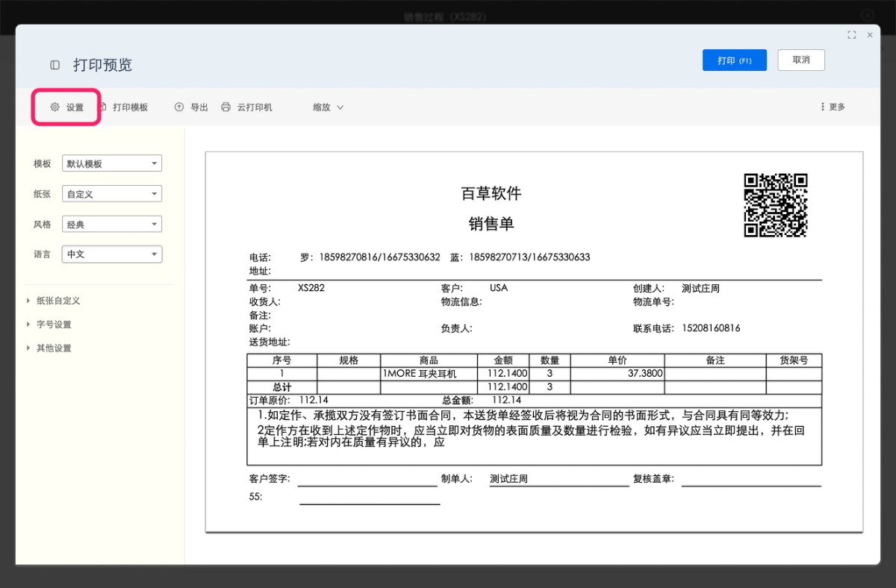Click the 单价 column header
Image resolution: width=896 pixels, height=588 pixels.
point(617,360)
